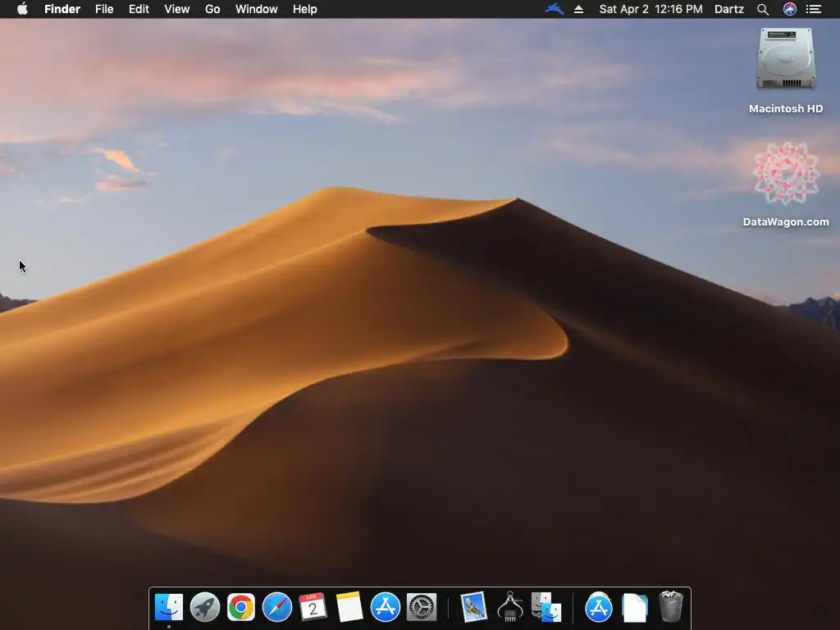Open Spotlight search magnifier
840x630 pixels.
tap(763, 9)
